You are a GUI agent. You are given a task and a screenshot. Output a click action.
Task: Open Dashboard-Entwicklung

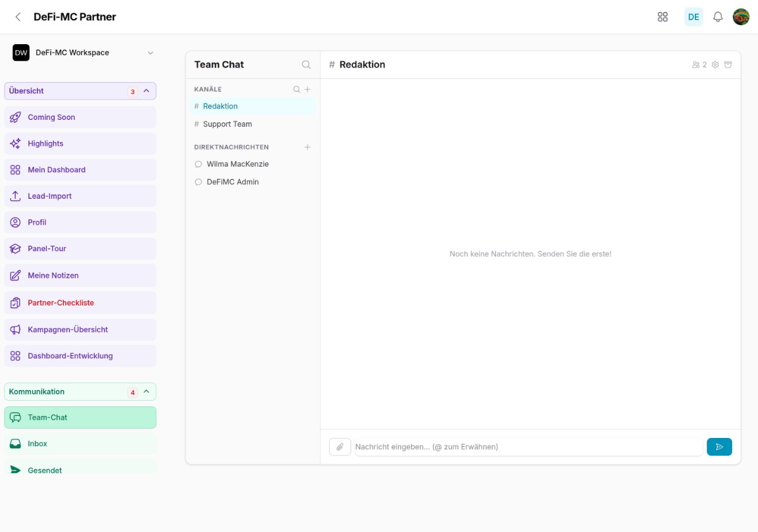click(x=80, y=356)
